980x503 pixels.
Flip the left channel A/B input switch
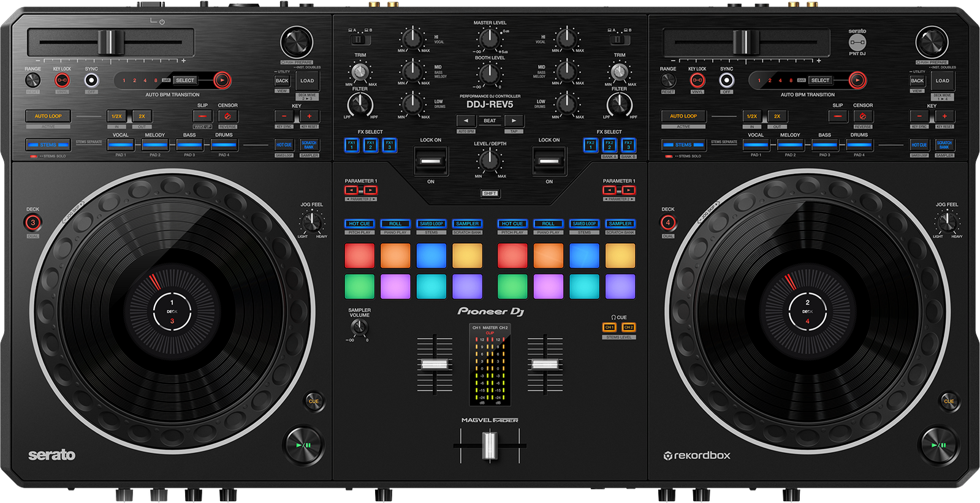tap(360, 40)
